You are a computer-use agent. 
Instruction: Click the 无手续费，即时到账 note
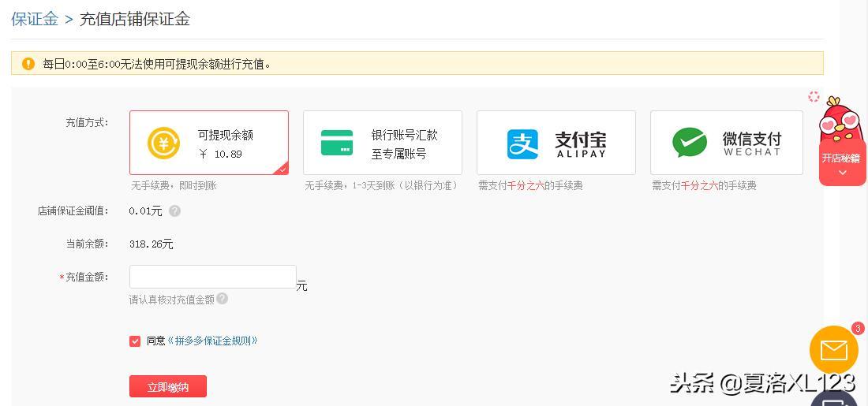[x=174, y=186]
